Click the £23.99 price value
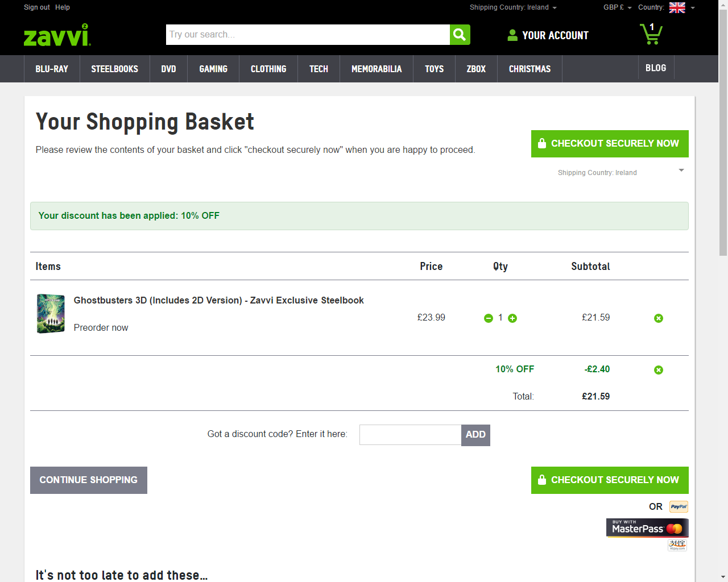Screen dimensions: 728x582 [431, 317]
